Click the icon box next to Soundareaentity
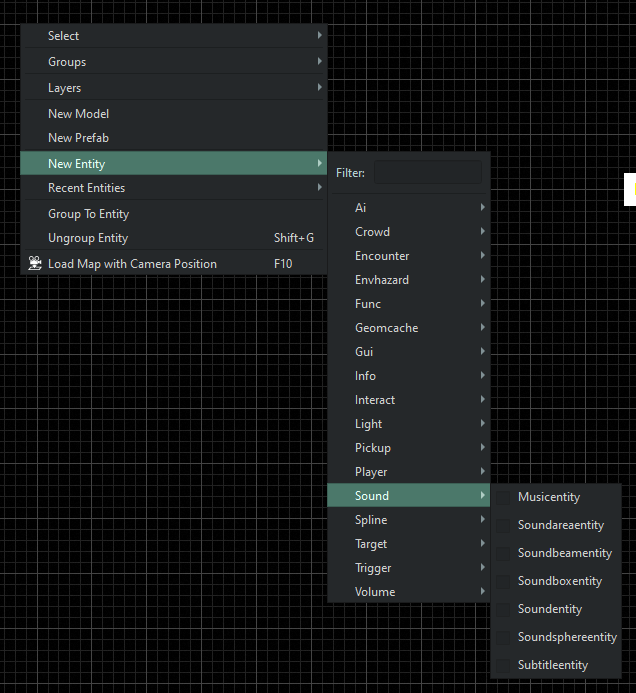636x693 pixels. click(503, 525)
